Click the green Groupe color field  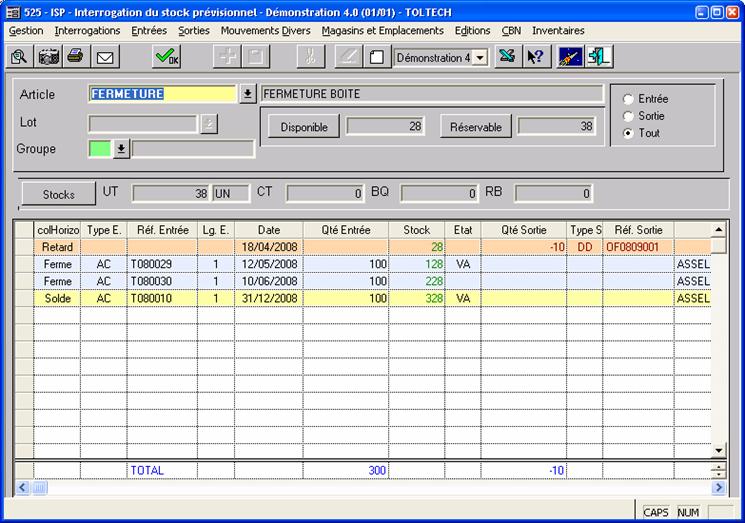click(100, 149)
